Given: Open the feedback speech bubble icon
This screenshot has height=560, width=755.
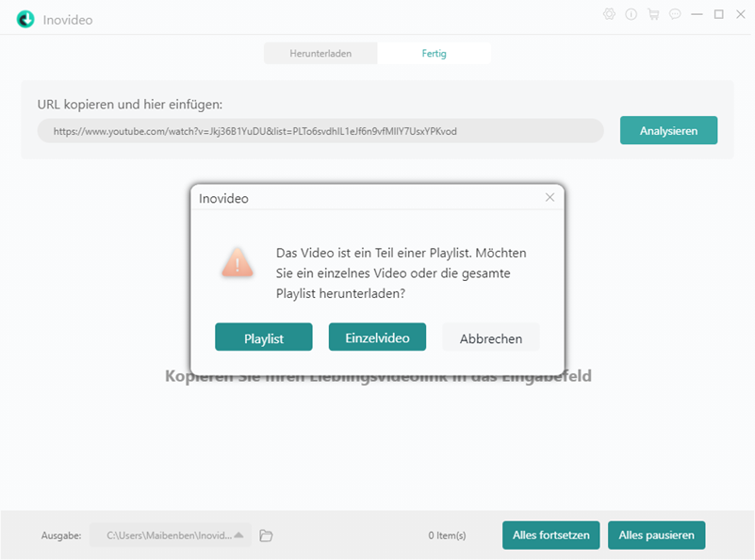Looking at the screenshot, I should [675, 14].
